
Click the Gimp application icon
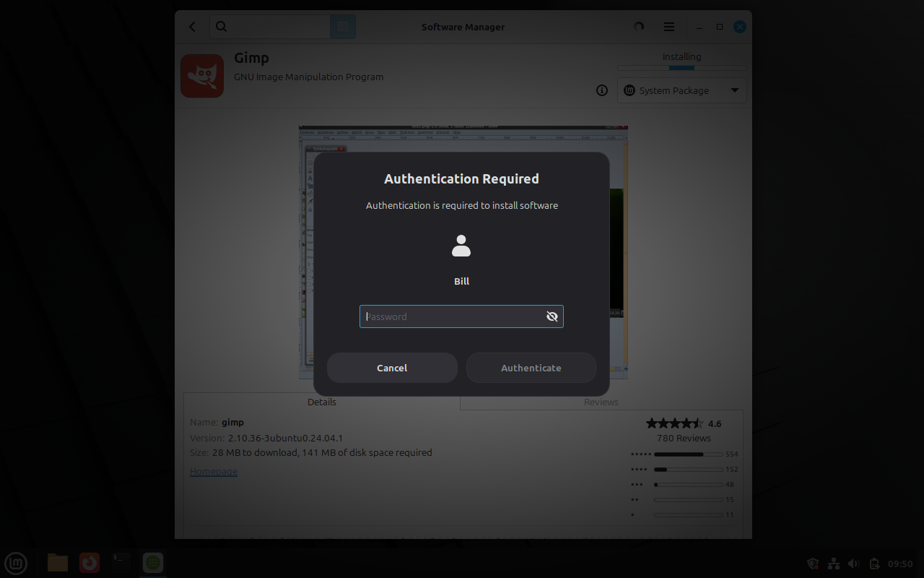point(202,76)
